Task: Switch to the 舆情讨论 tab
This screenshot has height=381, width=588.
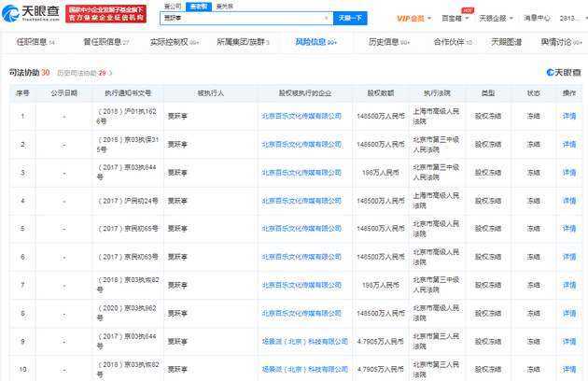Action: pos(561,42)
